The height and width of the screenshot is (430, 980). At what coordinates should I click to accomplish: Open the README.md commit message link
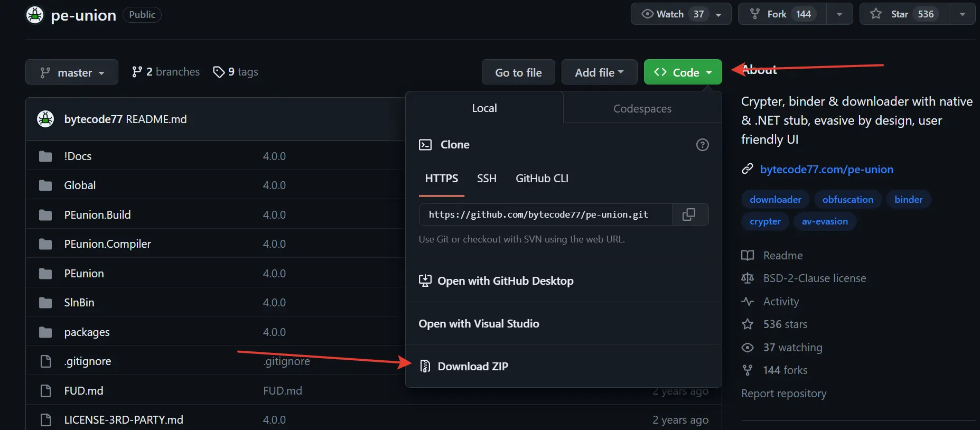[x=156, y=119]
